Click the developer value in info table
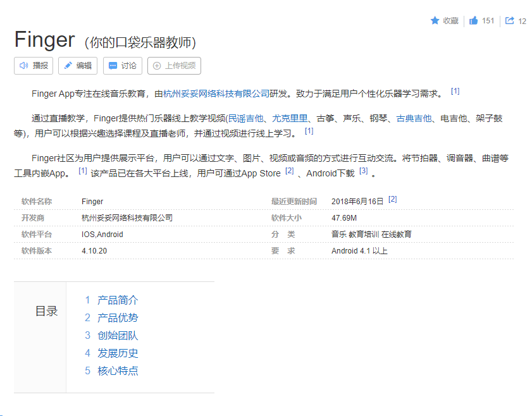532x416 pixels. [127, 218]
